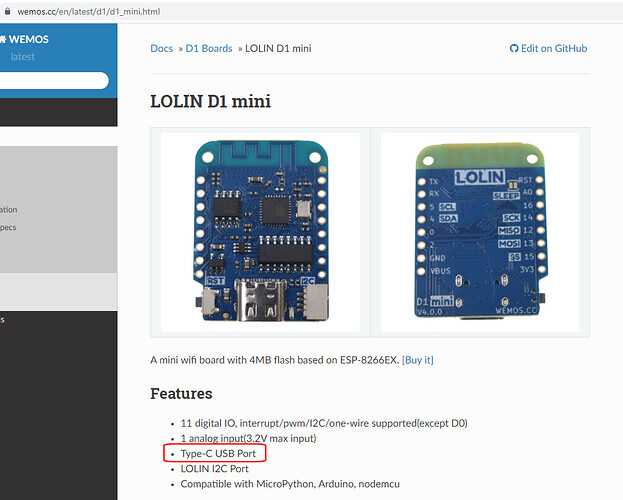The image size is (623, 500).
Task: Open the Docs breadcrumb link
Action: (161, 48)
